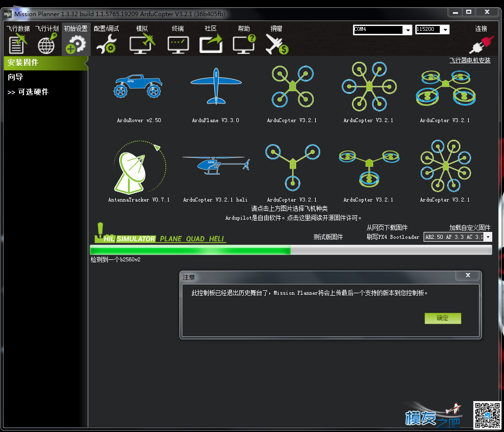The width and height of the screenshot is (504, 432).
Task: Click 加载自定义固件 load custom firmware
Action: click(x=470, y=228)
